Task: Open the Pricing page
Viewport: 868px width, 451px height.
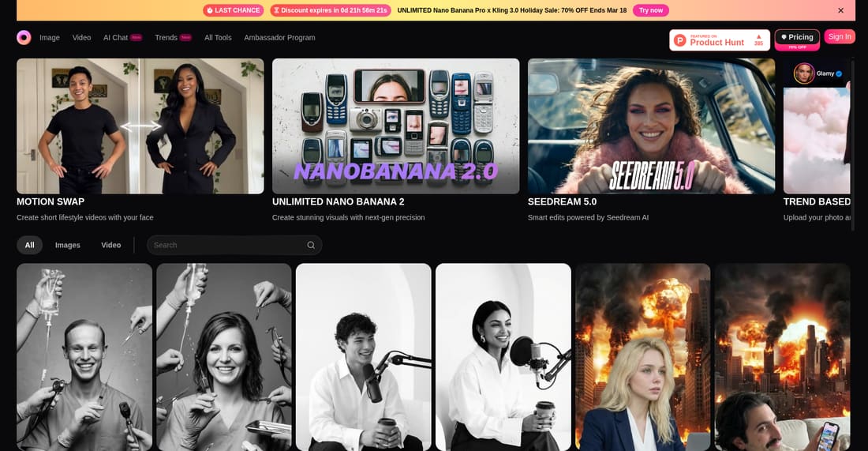Action: click(x=797, y=39)
